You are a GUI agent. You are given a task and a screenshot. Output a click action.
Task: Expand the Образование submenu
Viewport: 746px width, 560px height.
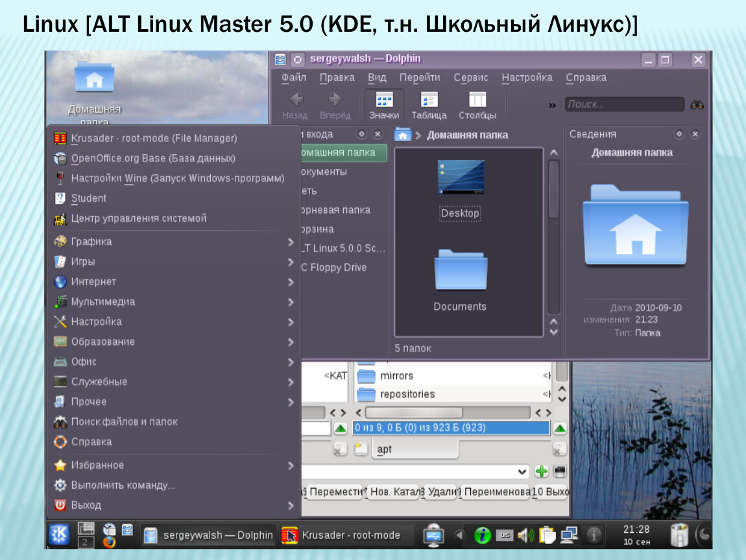[x=174, y=342]
